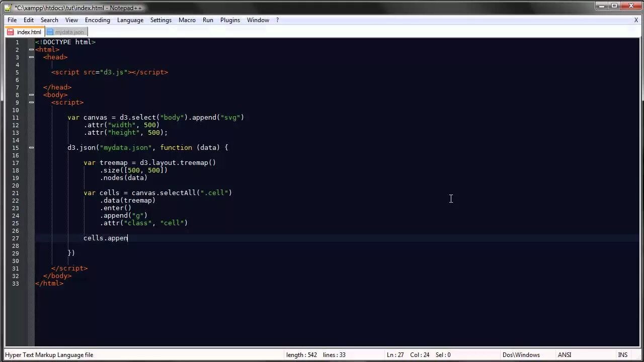The image size is (644, 362).
Task: Minimize the Notepad++ window
Action: pos(601,6)
